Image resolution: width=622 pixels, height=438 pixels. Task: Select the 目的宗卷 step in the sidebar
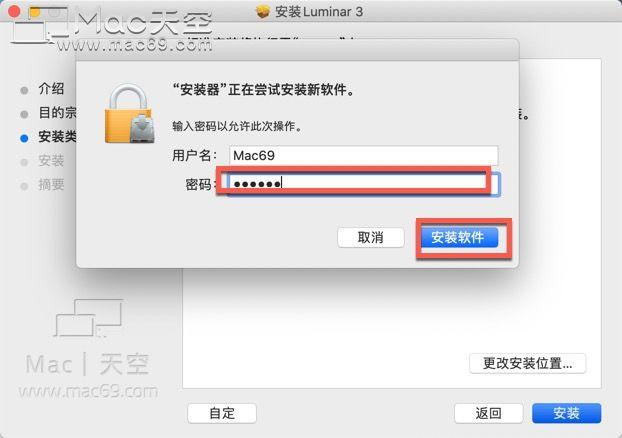pos(57,113)
